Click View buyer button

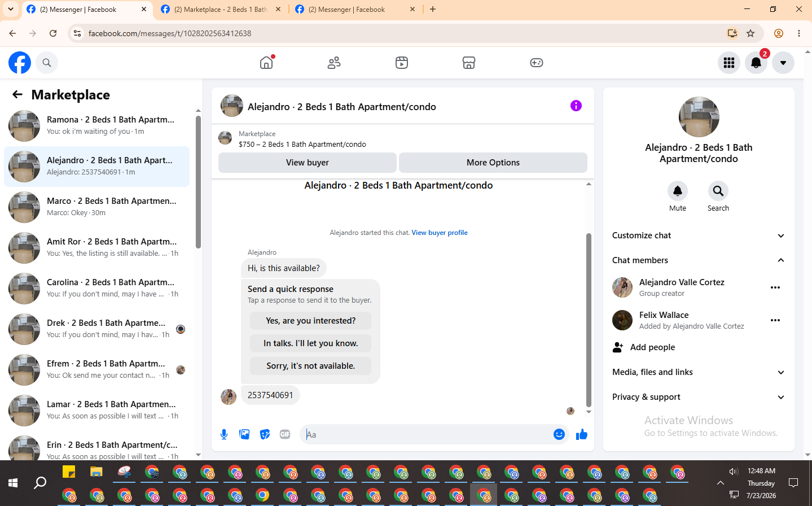pyautogui.click(x=308, y=163)
